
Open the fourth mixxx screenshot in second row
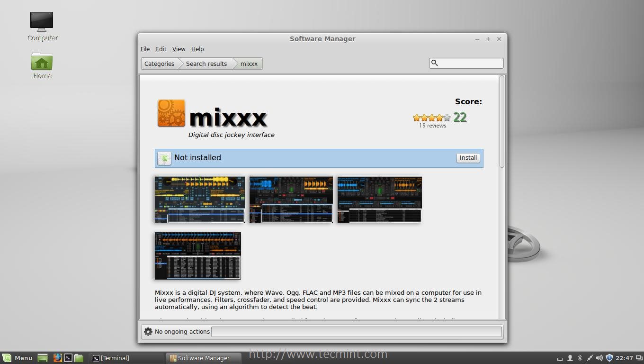(x=198, y=256)
